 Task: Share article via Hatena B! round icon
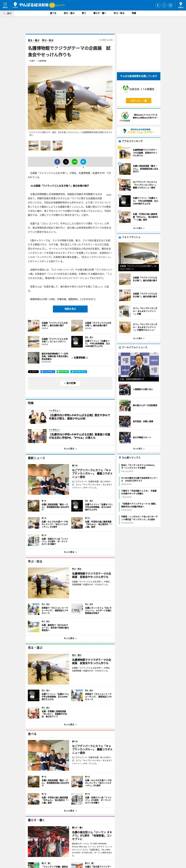[83, 162]
